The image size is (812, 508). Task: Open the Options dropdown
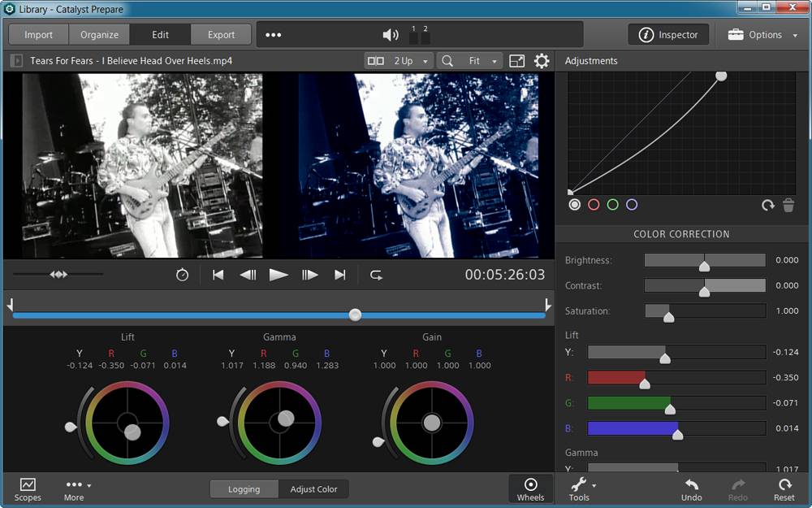762,35
